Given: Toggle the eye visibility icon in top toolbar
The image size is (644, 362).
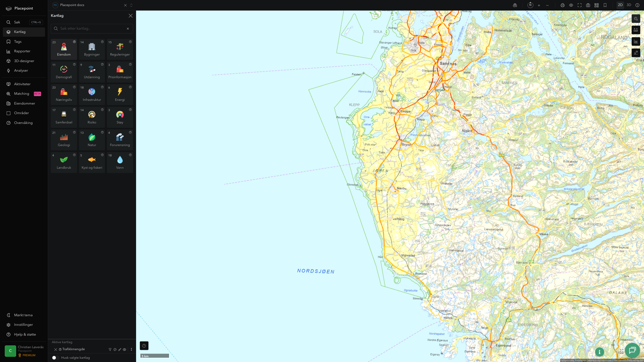Looking at the screenshot, I should click(x=571, y=5).
